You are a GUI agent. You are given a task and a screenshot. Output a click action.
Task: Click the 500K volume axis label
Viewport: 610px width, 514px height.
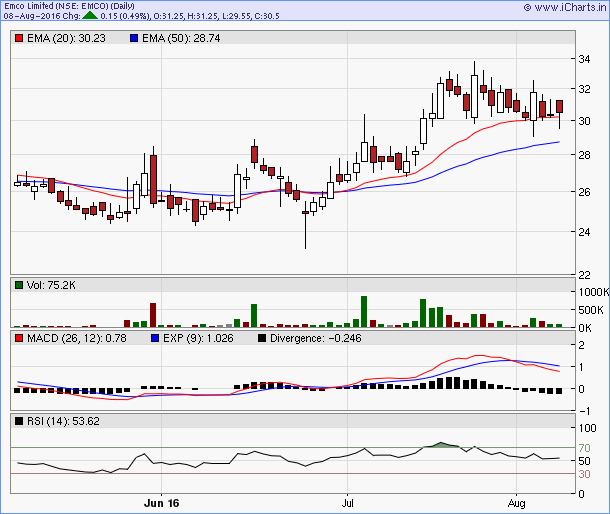pyautogui.click(x=591, y=310)
